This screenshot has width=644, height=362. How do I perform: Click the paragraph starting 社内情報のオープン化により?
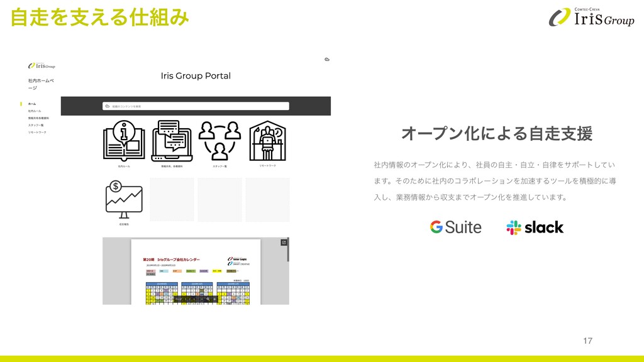click(495, 181)
